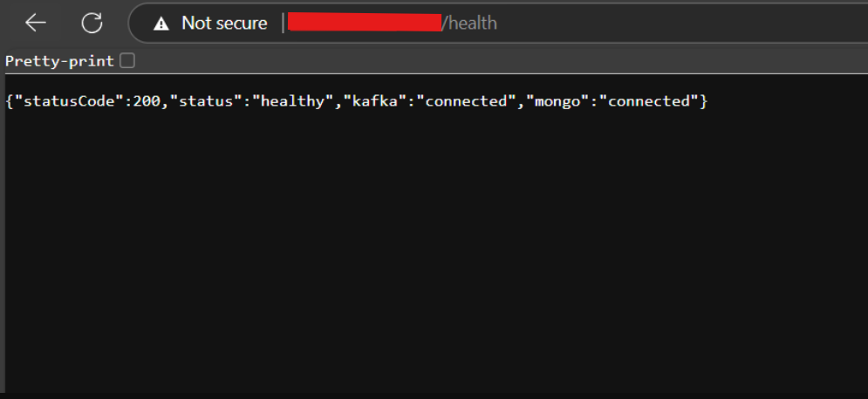Click the Pretty-print label text

[59, 61]
